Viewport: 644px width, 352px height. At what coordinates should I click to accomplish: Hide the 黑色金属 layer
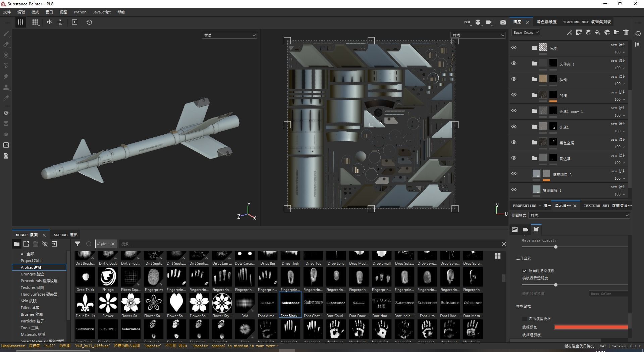click(514, 142)
